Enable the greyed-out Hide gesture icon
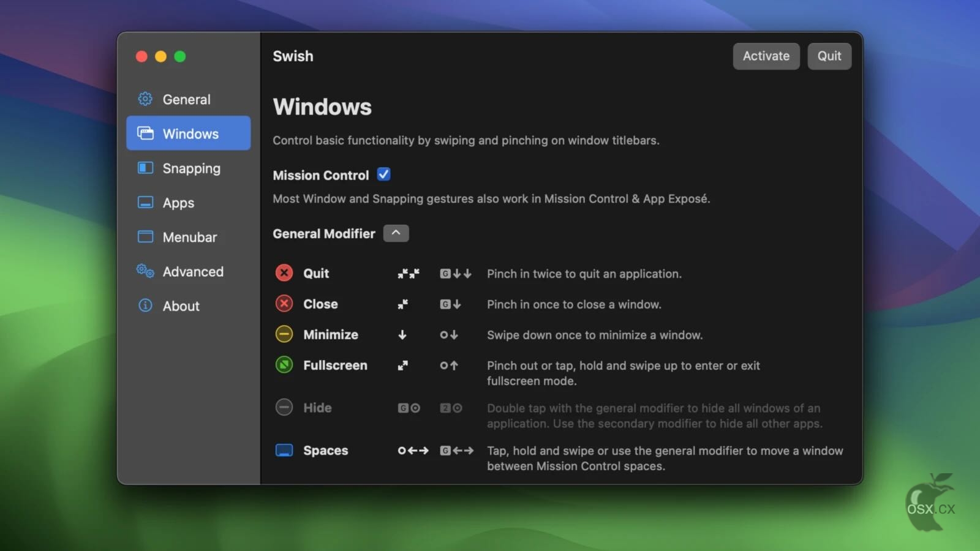The height and width of the screenshot is (551, 980). pyautogui.click(x=284, y=407)
